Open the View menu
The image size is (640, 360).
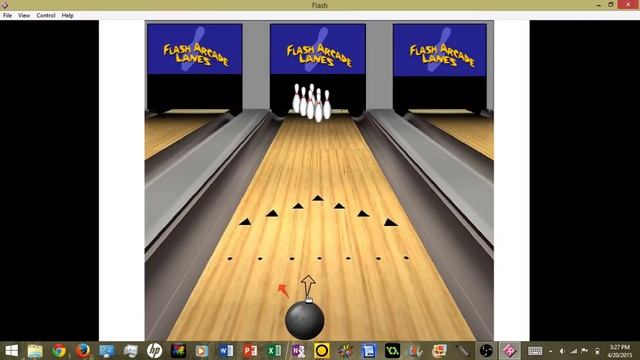click(x=24, y=16)
